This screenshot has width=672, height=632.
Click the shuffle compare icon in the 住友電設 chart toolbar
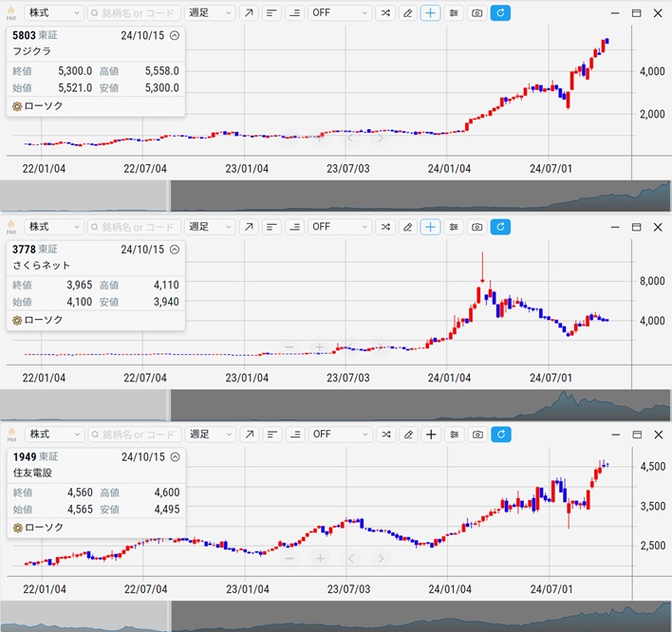(385, 435)
